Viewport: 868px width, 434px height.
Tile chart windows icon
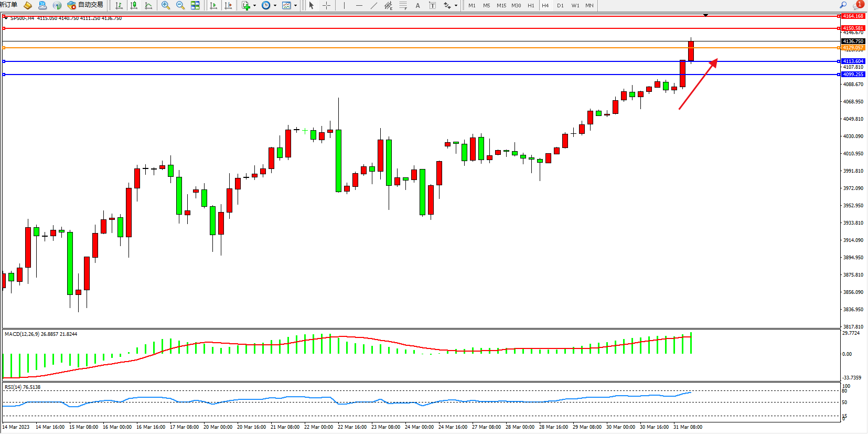195,5
